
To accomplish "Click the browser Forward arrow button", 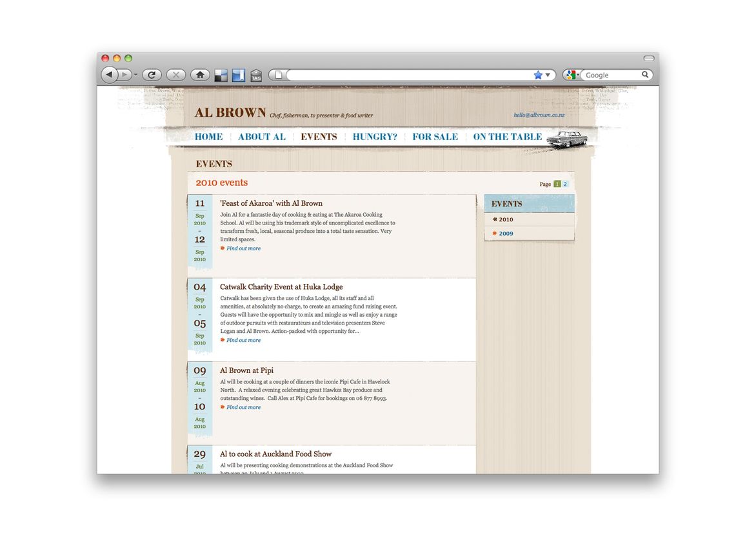I will click(x=124, y=75).
